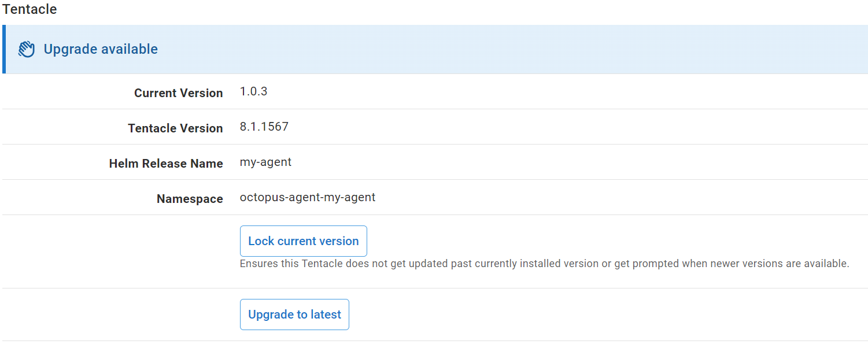This screenshot has width=868, height=344.
Task: Click the Upgrade available banner
Action: pos(405,49)
